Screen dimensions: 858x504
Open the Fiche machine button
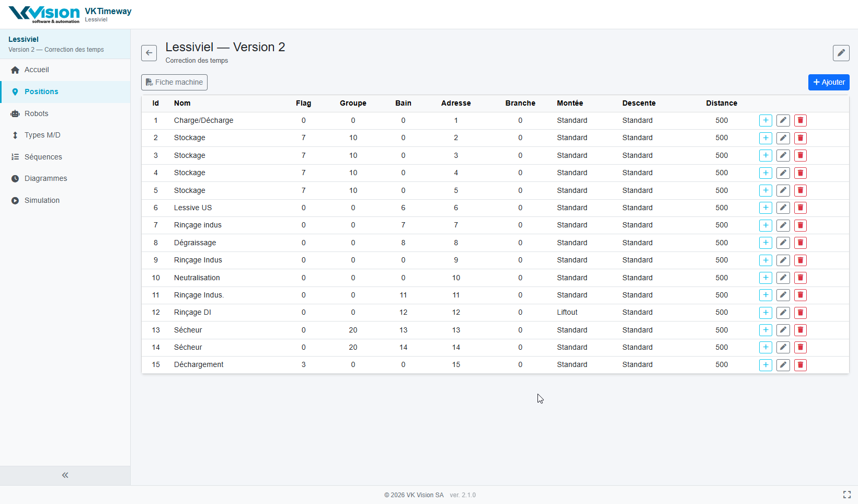pyautogui.click(x=174, y=82)
